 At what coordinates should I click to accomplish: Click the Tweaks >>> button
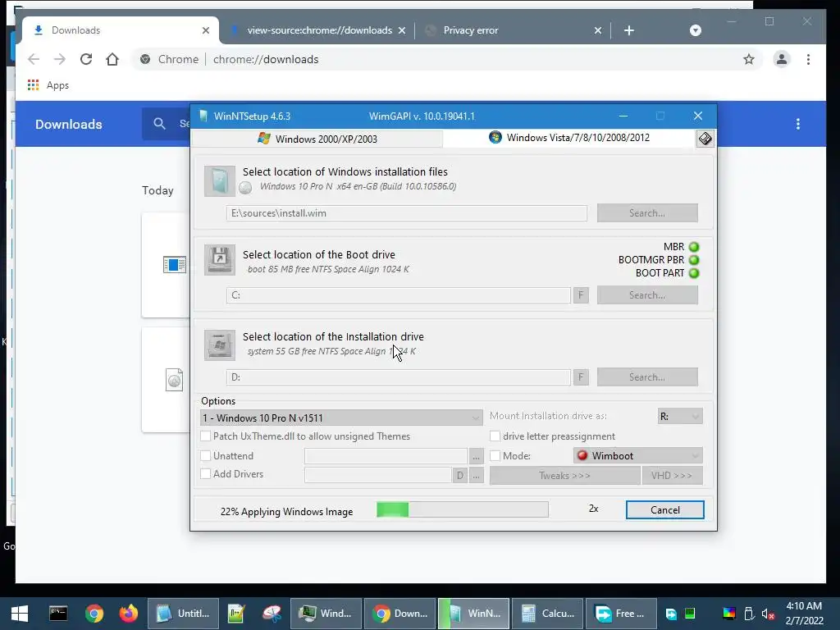(x=564, y=476)
